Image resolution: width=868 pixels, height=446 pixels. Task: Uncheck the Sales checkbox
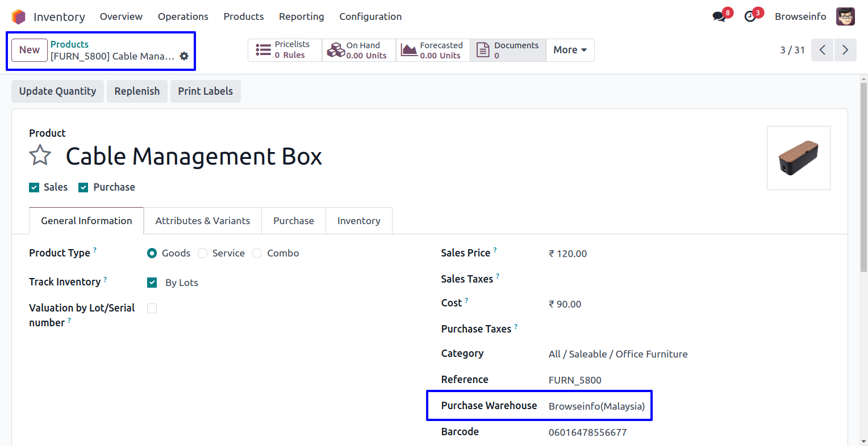coord(34,188)
